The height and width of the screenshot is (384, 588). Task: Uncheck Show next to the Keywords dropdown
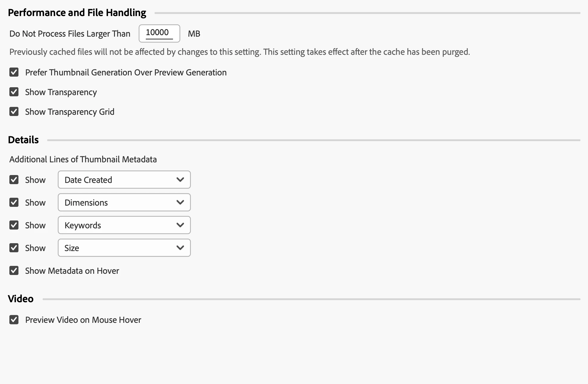click(x=14, y=225)
